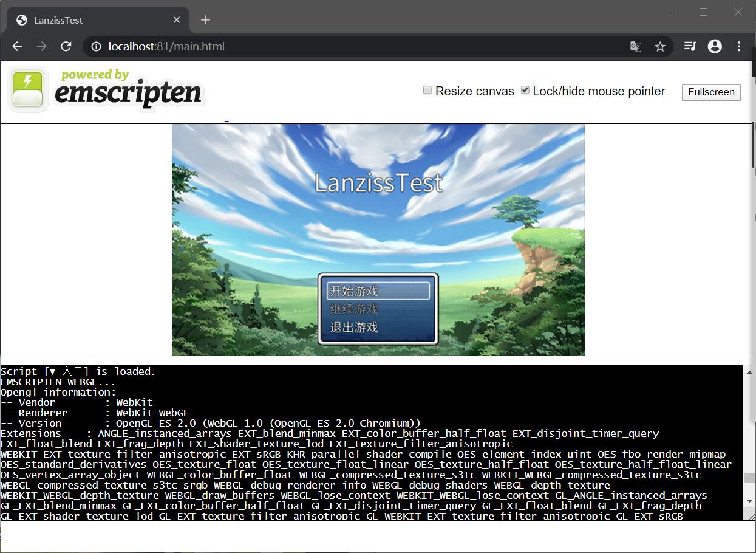Click the browser back arrow
The image size is (756, 553).
click(x=17, y=46)
